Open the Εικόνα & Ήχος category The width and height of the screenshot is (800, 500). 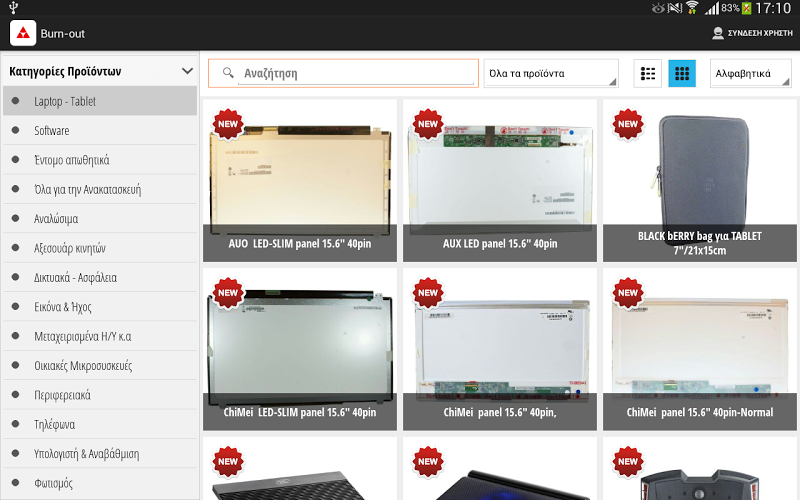pos(100,307)
